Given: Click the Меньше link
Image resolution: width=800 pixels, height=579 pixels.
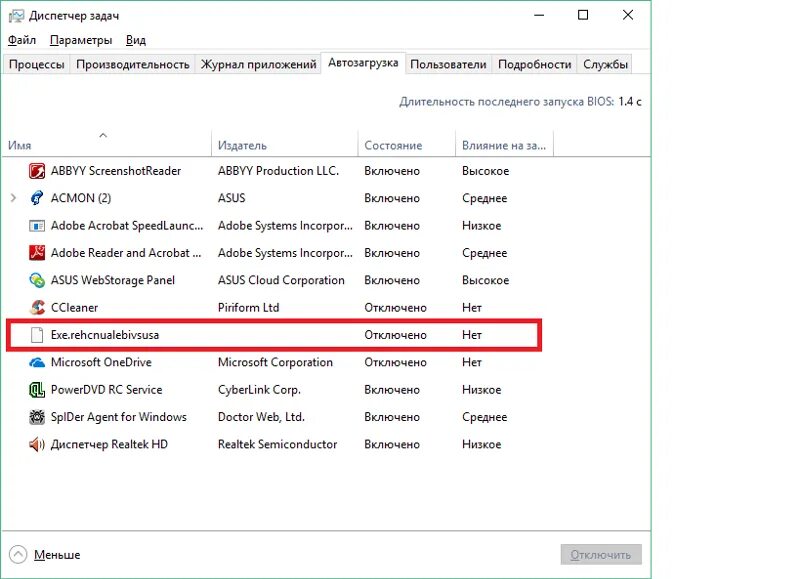Looking at the screenshot, I should [57, 555].
